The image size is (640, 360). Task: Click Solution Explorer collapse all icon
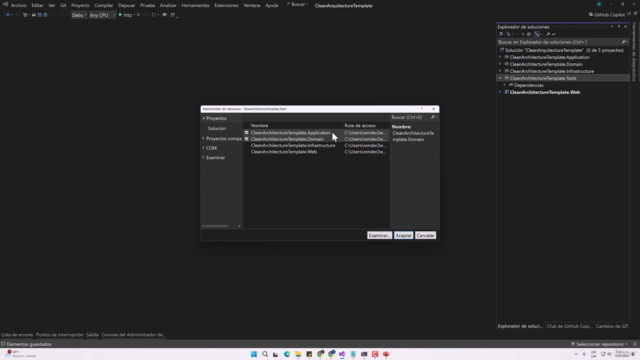(x=523, y=34)
